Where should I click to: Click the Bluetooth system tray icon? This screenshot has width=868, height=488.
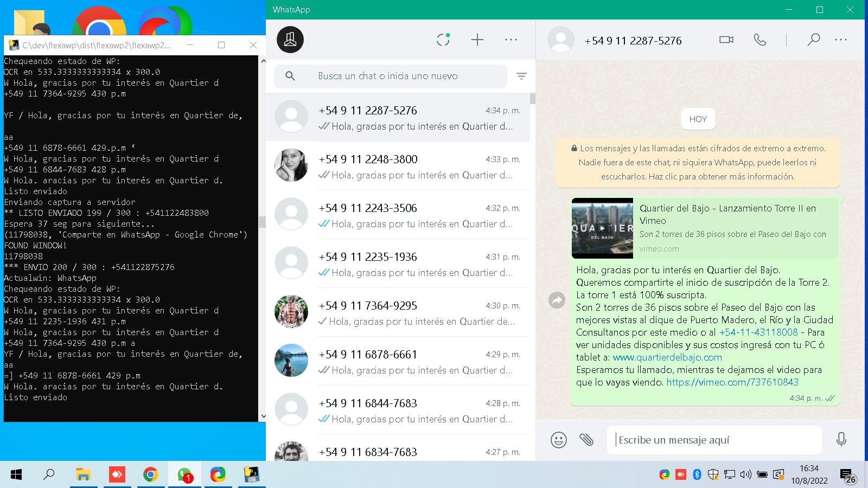tap(697, 475)
